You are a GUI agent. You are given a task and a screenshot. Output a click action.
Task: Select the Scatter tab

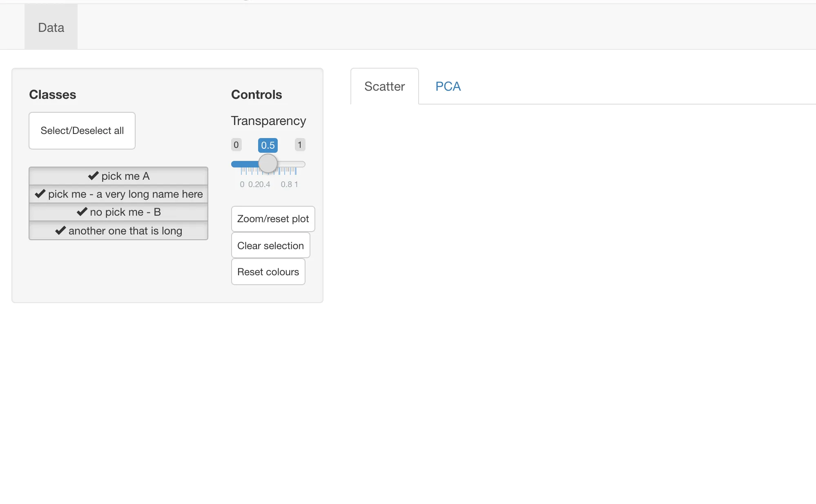[384, 86]
